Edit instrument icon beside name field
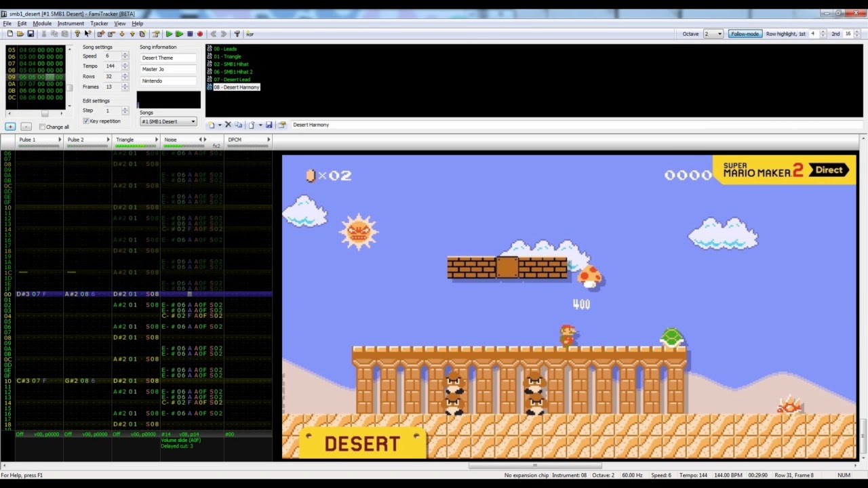Image resolution: width=868 pixels, height=488 pixels. 282,125
